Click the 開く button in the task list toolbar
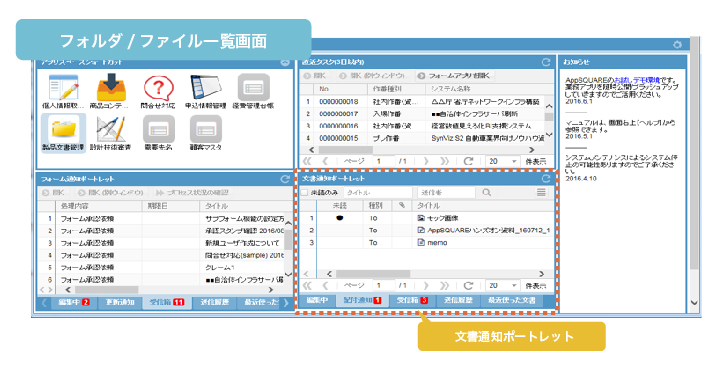Image resolution: width=720 pixels, height=380 pixels. (315, 76)
